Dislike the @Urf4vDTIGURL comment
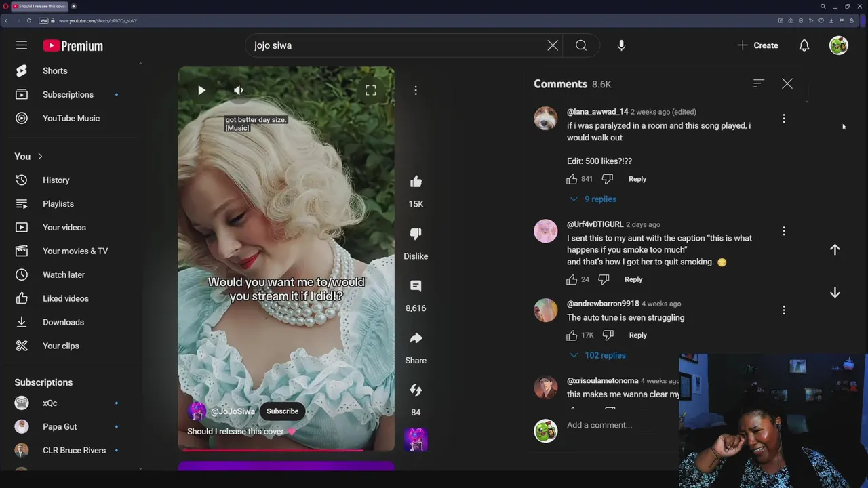Image resolution: width=868 pixels, height=488 pixels. point(604,279)
